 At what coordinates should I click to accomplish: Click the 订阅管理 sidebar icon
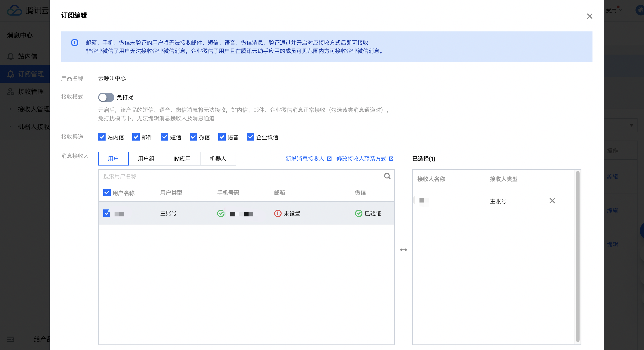click(10, 74)
